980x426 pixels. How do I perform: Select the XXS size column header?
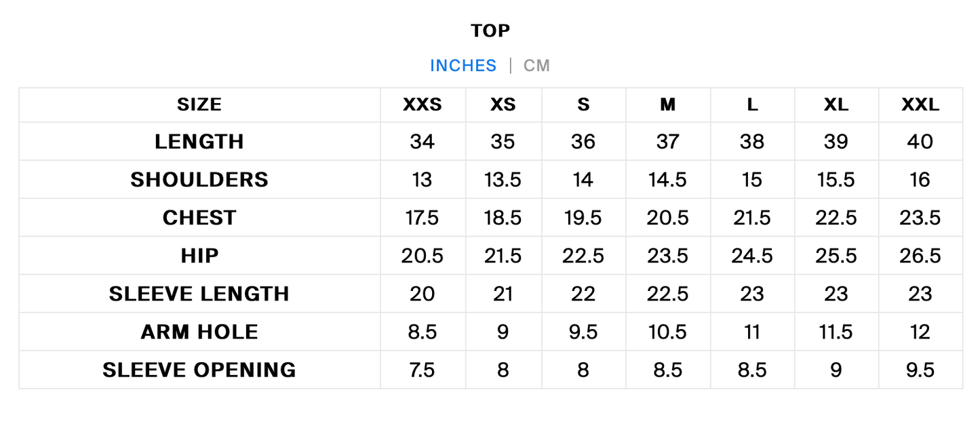423,104
